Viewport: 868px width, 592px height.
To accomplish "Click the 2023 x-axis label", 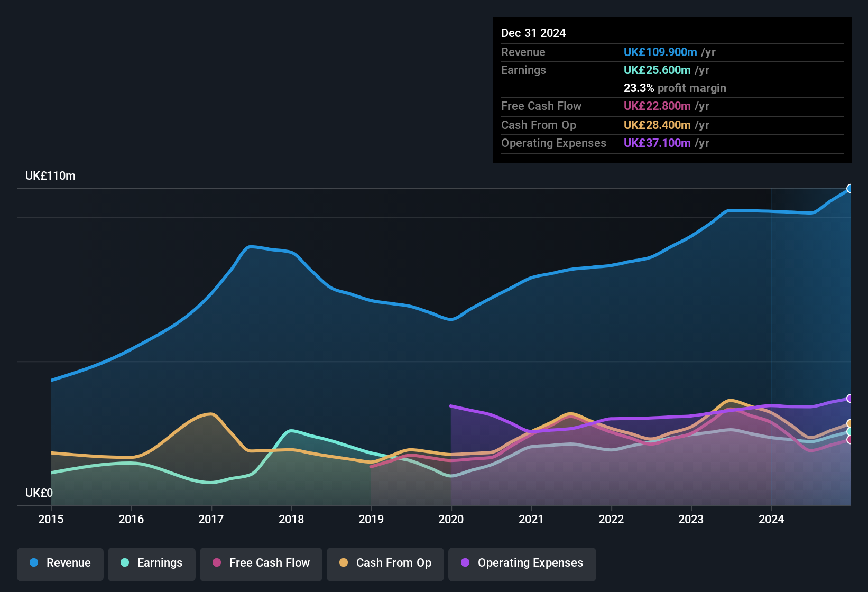I will 691,520.
